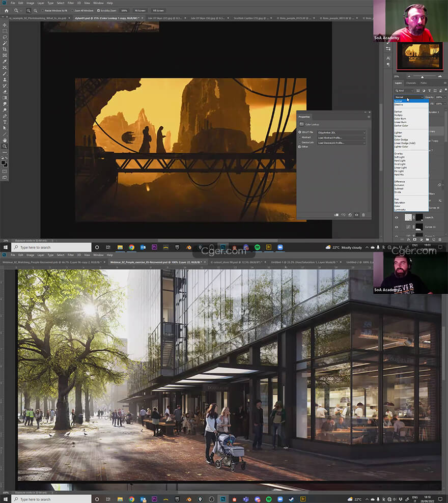448x503 pixels.
Task: Select the Horizontal Type tool
Action: pos(5,122)
